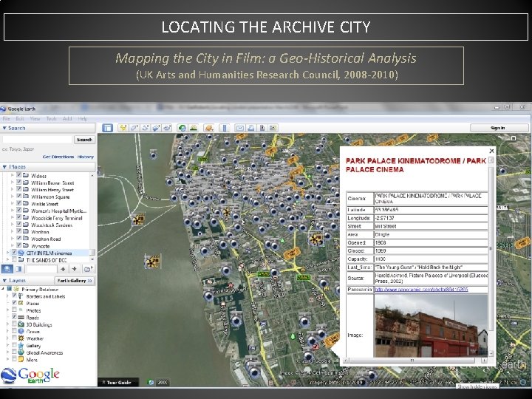Collapse the Layers panel triangle
Screen dimensions: 532x399
4,281
